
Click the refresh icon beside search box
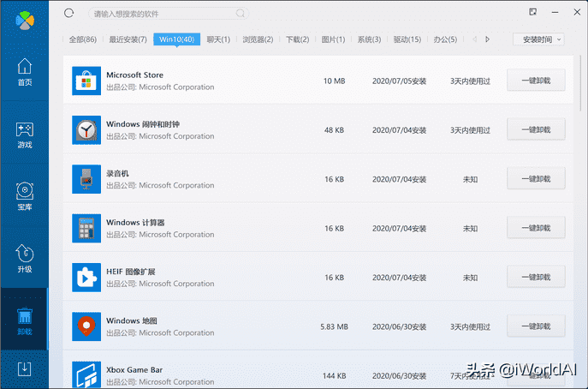[x=69, y=13]
